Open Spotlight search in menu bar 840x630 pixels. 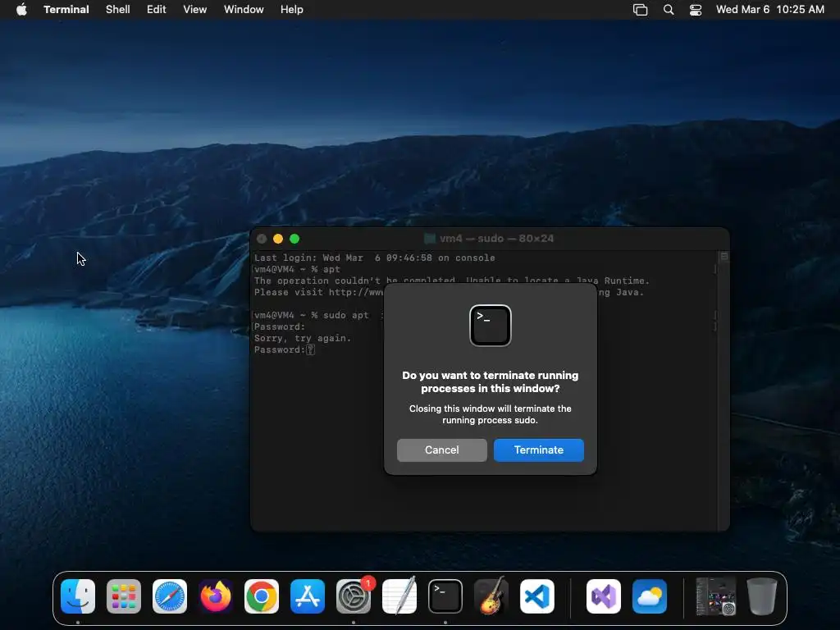[x=668, y=9]
